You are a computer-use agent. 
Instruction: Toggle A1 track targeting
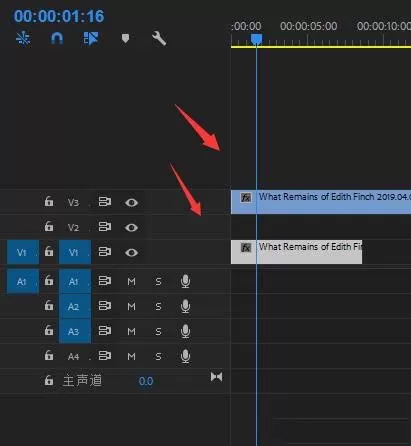tap(75, 282)
